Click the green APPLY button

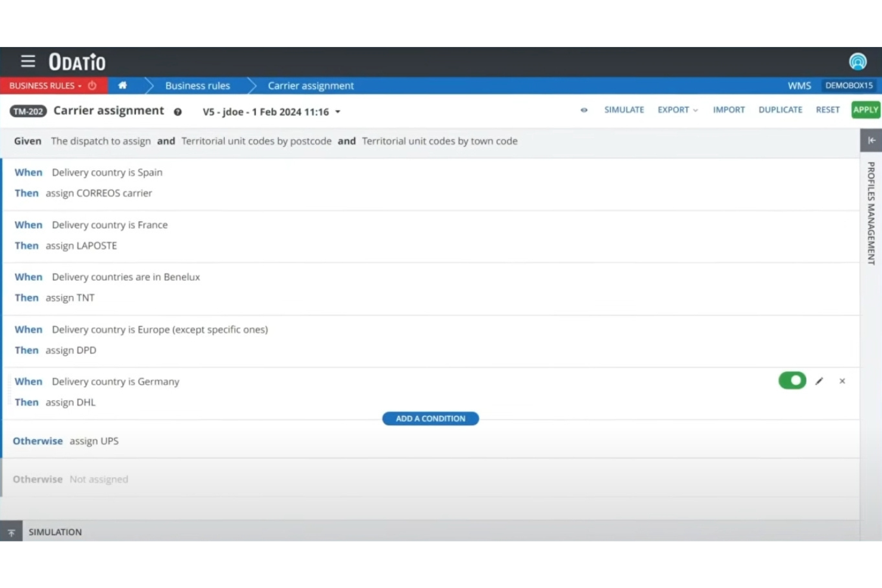[865, 110]
